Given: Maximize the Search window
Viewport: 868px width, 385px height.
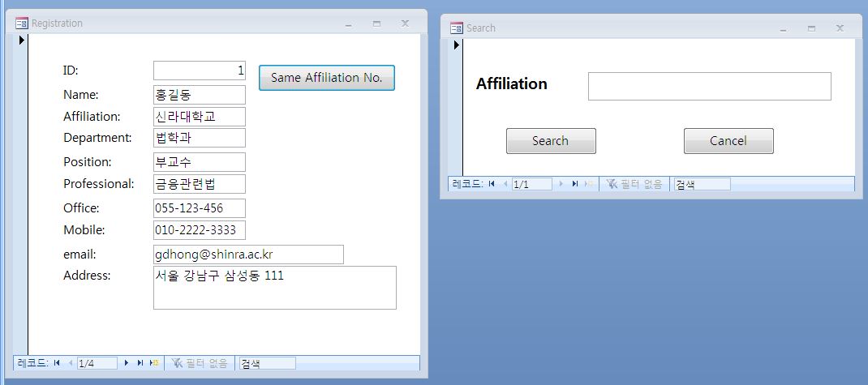Looking at the screenshot, I should point(811,28).
